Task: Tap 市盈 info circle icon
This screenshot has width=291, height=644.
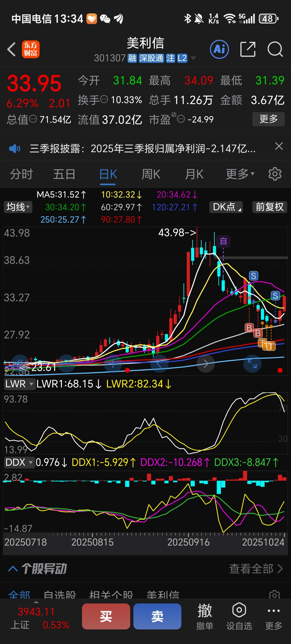Action: tap(181, 119)
